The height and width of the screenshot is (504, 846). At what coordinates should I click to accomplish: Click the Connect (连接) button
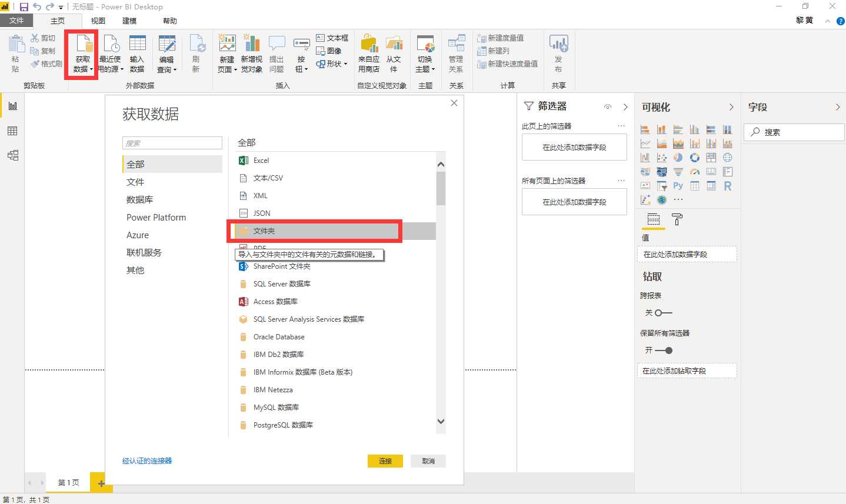pyautogui.click(x=385, y=461)
